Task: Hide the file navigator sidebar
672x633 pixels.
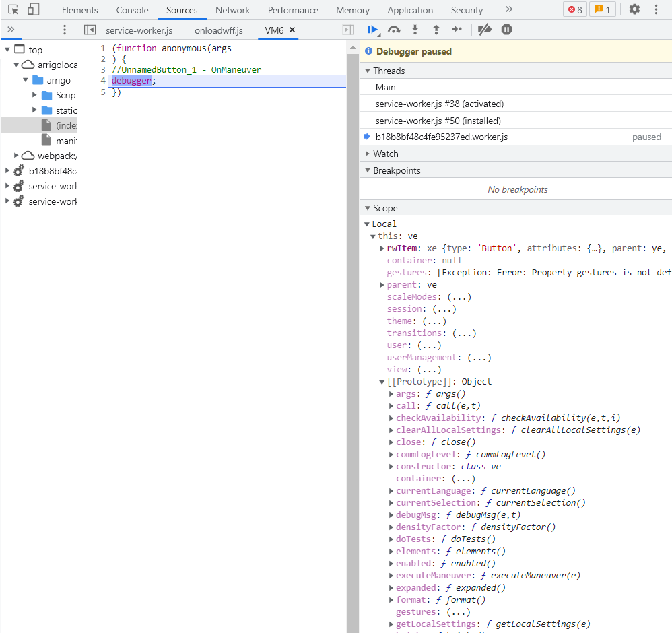Action: 90,30
